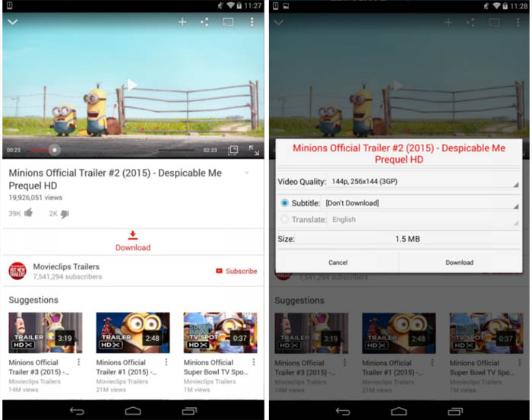
Task: Play the Minions video in left screen
Action: (132, 84)
